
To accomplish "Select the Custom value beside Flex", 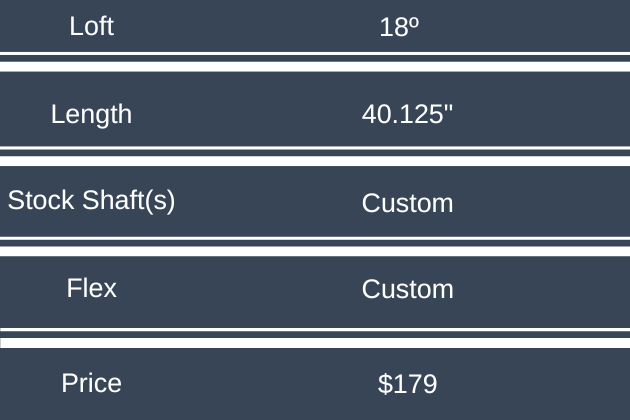I will click(x=407, y=289).
